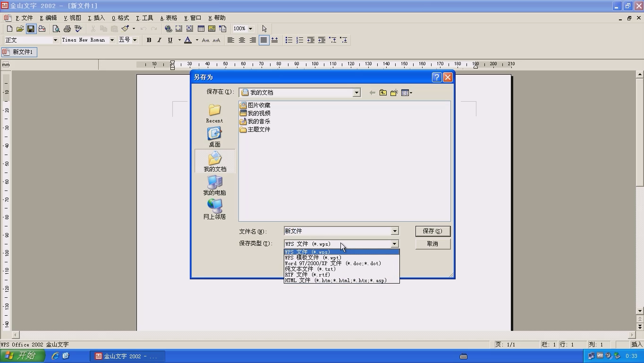This screenshot has width=644, height=363.
Task: Set left text alignment
Action: [231, 40]
